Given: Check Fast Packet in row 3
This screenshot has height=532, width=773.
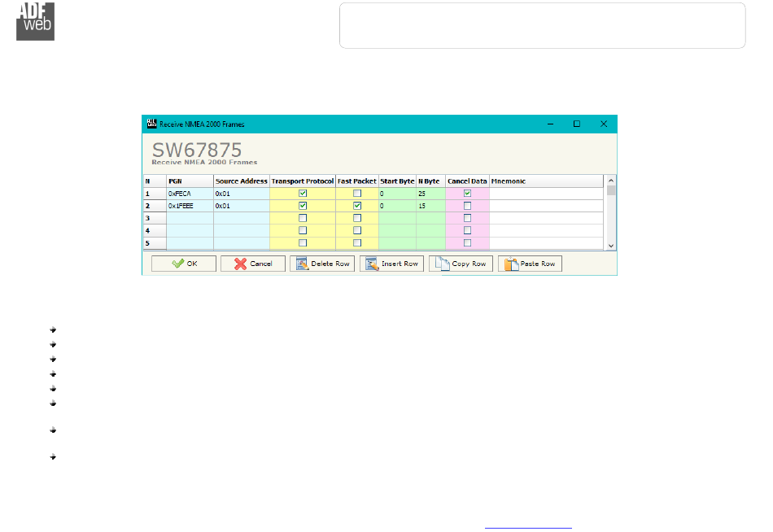Looking at the screenshot, I should point(357,218).
